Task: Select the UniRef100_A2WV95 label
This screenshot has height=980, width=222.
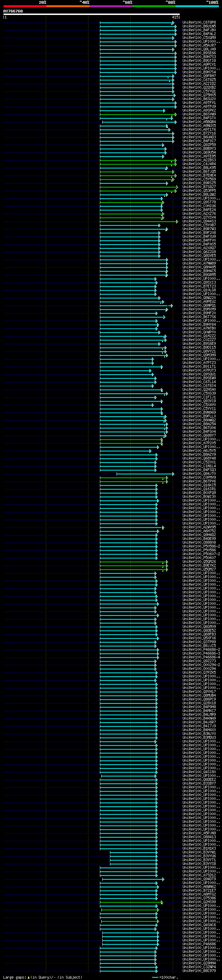Action: pyautogui.click(x=199, y=527)
